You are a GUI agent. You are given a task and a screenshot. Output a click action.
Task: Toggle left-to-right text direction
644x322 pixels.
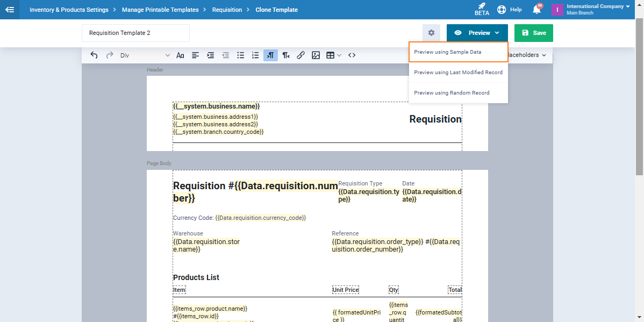(x=270, y=55)
